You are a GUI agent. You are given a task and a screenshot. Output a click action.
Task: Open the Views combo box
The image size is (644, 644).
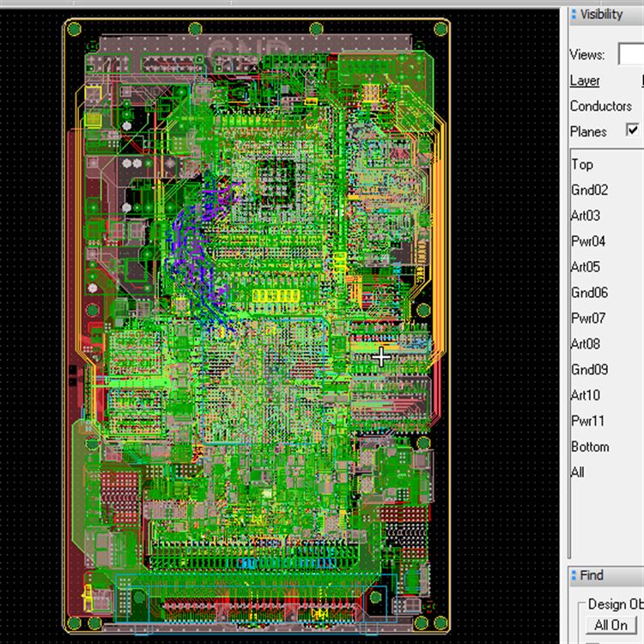coord(631,55)
